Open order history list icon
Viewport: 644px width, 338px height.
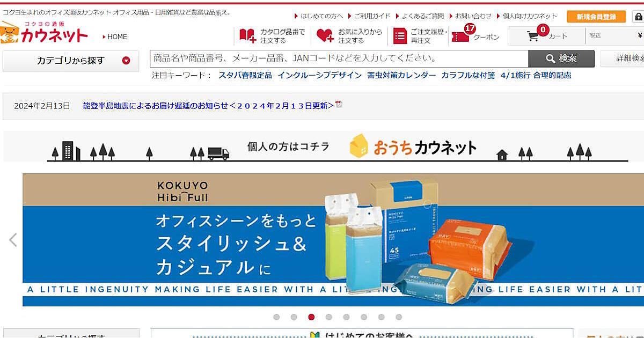tap(400, 36)
